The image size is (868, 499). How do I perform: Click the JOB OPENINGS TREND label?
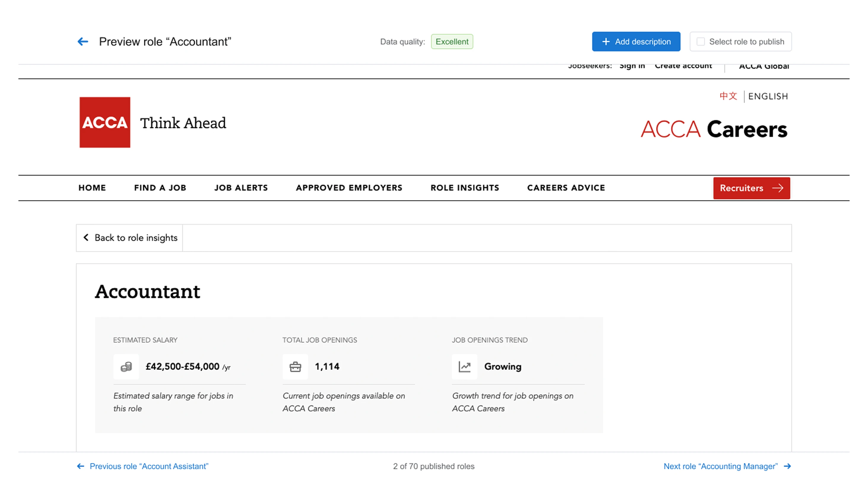pyautogui.click(x=490, y=340)
